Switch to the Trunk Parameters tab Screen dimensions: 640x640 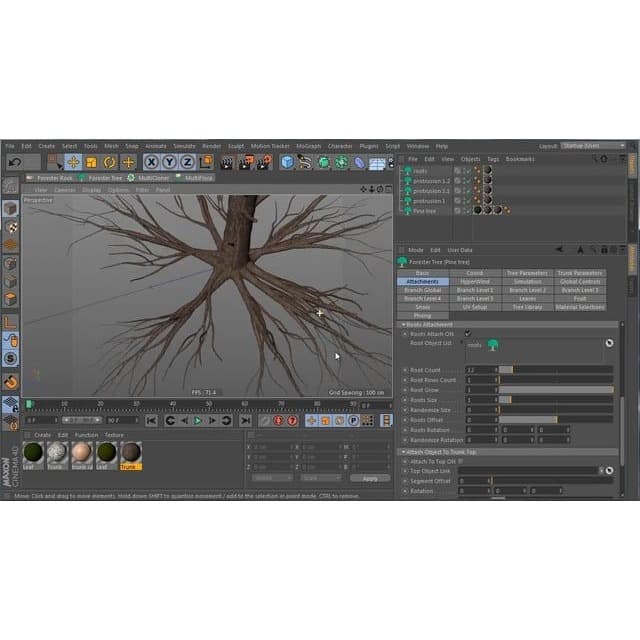[x=580, y=273]
